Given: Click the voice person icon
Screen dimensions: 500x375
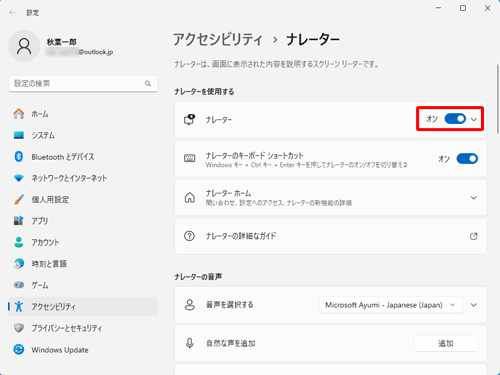Looking at the screenshot, I should point(190,305).
